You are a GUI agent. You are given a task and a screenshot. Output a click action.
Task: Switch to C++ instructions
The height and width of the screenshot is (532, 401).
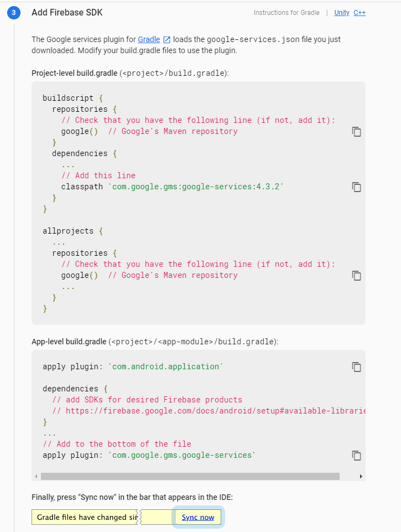pos(360,13)
